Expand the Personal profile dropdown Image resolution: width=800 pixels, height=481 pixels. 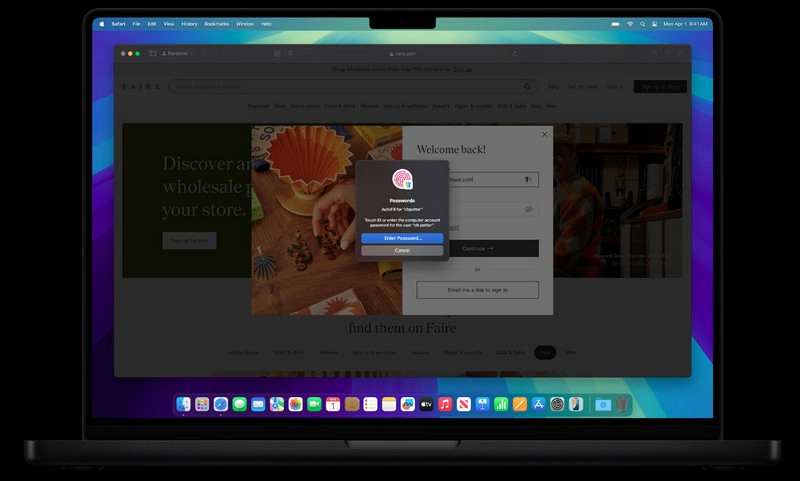pyautogui.click(x=176, y=53)
